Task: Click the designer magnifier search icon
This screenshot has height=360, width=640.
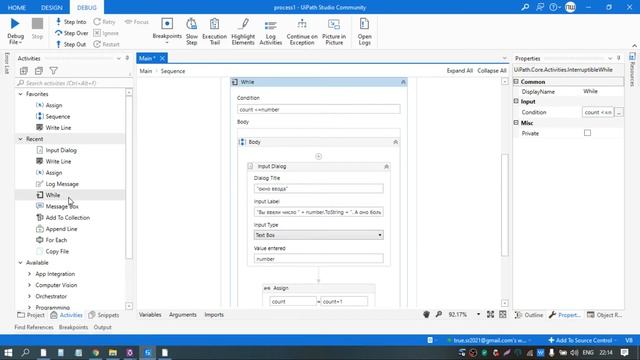Action: click(x=439, y=314)
